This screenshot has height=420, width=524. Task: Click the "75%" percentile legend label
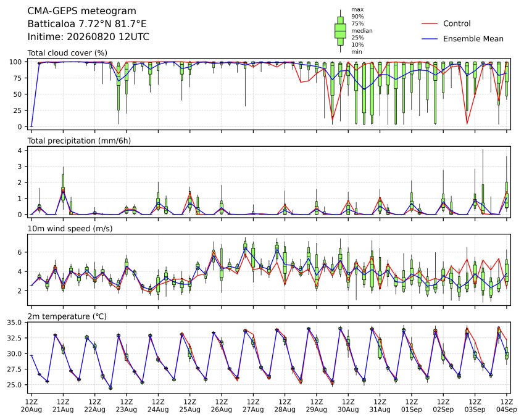[357, 23]
